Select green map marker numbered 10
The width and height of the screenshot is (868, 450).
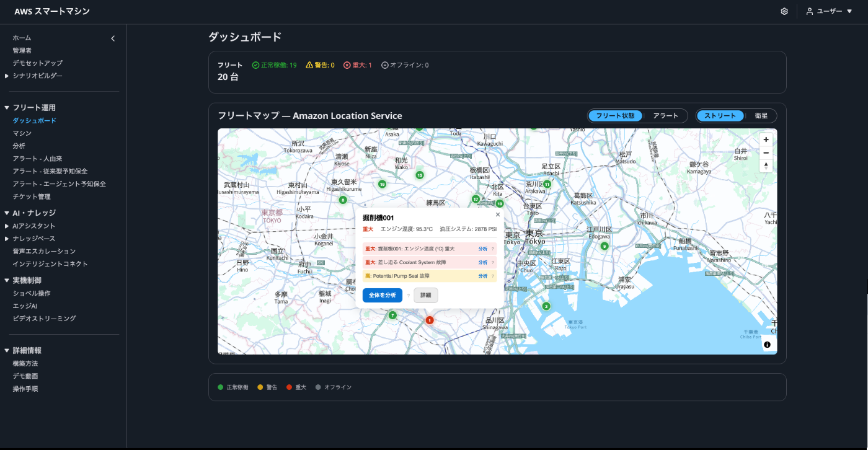[499, 203]
